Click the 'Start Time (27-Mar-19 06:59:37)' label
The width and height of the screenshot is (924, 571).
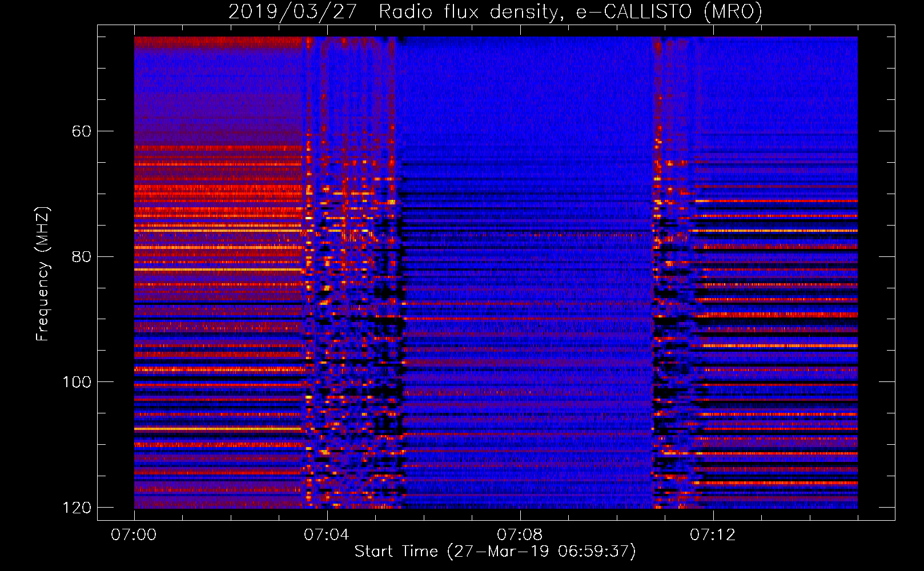coord(495,552)
